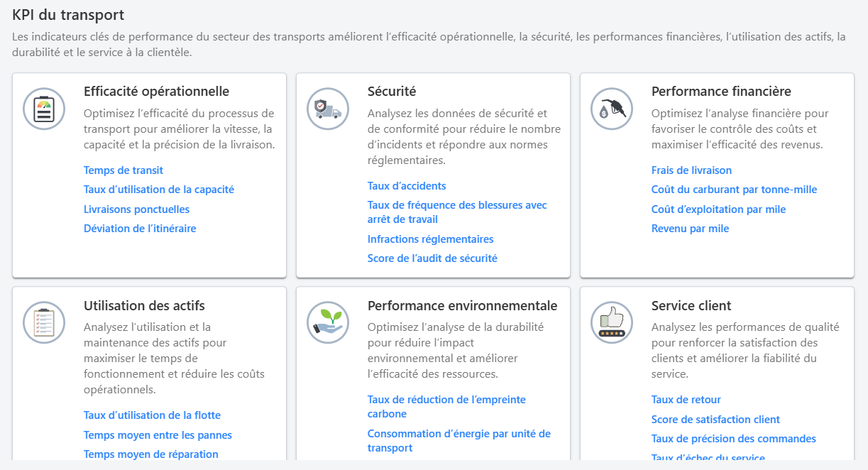The image size is (868, 470).
Task: Click the Service client thumbs-up icon
Action: pos(611,322)
